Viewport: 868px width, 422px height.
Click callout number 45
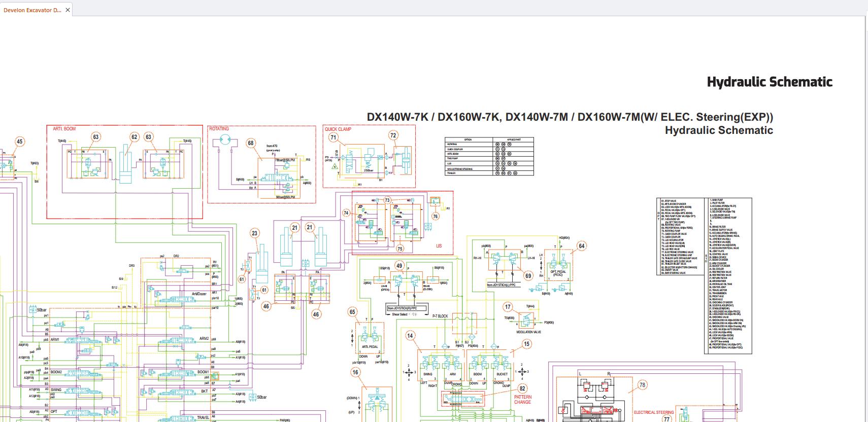pyautogui.click(x=19, y=142)
